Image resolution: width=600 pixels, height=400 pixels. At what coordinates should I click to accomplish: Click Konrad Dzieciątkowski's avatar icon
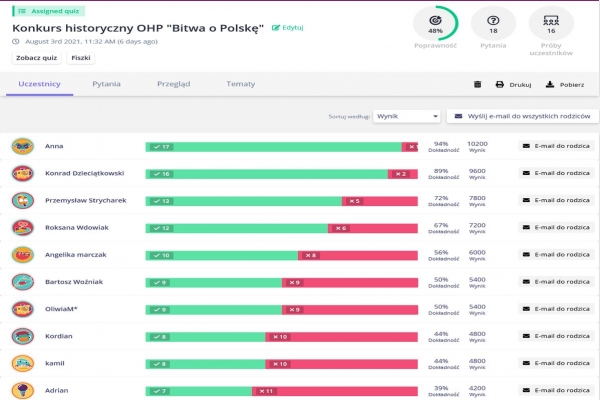(x=22, y=173)
